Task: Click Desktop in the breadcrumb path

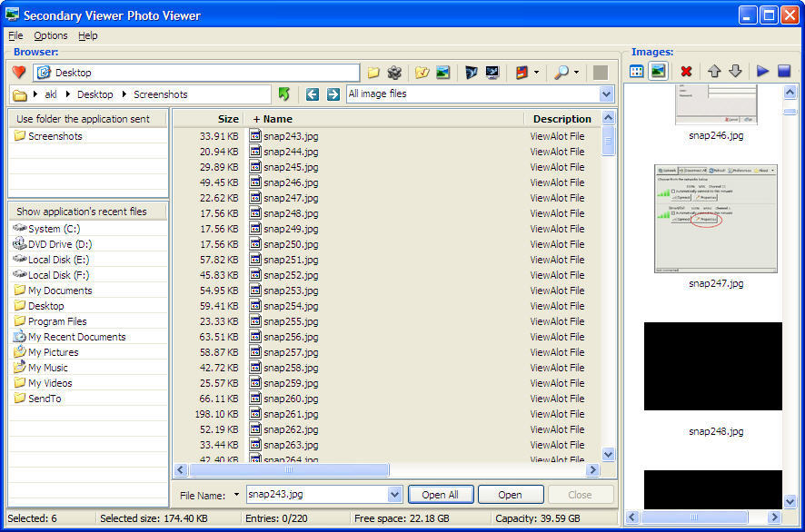Action: point(95,94)
